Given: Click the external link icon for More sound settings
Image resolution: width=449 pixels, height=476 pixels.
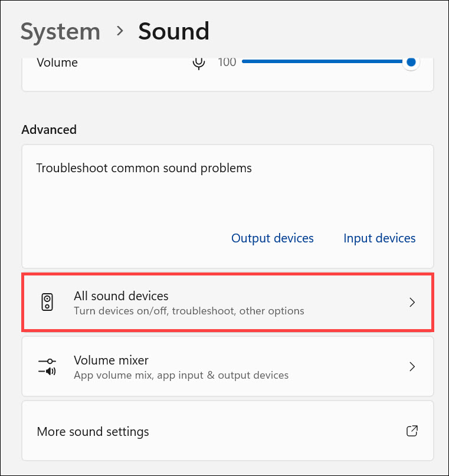Looking at the screenshot, I should tap(412, 431).
